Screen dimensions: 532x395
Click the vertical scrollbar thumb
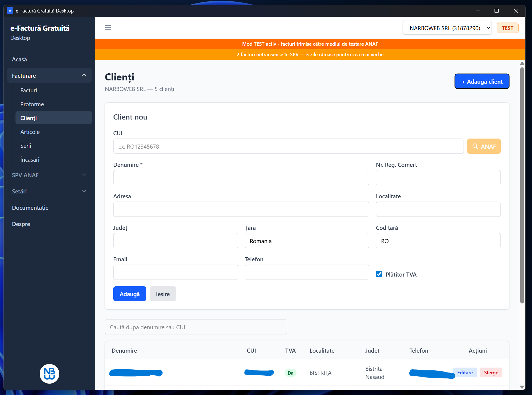tap(522, 185)
